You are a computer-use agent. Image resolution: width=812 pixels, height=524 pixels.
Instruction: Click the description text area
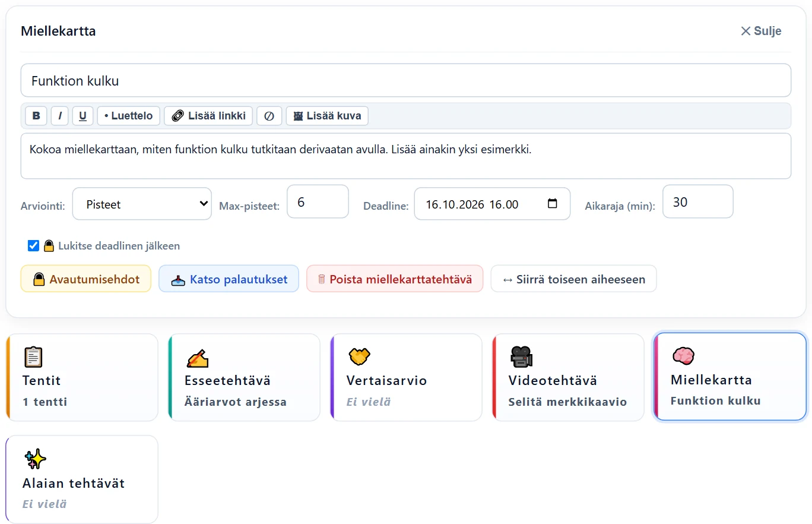(x=406, y=156)
